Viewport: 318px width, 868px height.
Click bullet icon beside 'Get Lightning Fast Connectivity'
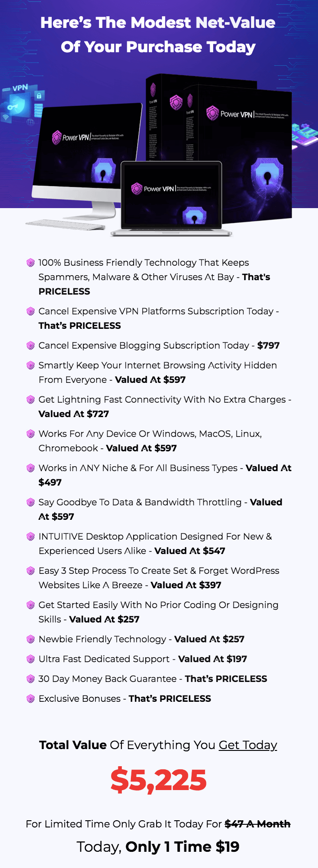(x=31, y=400)
